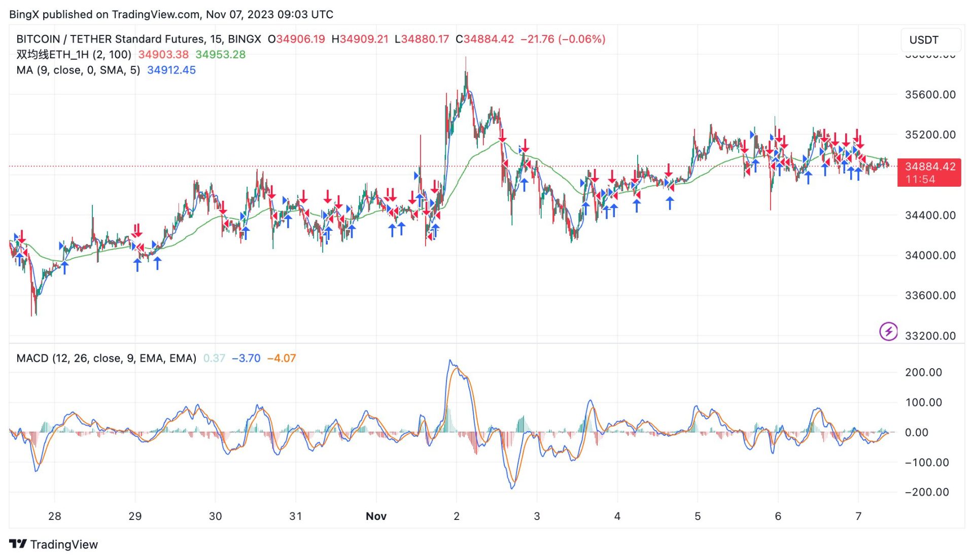Click the date 28 on the time axis
974x560 pixels.
[x=54, y=516]
